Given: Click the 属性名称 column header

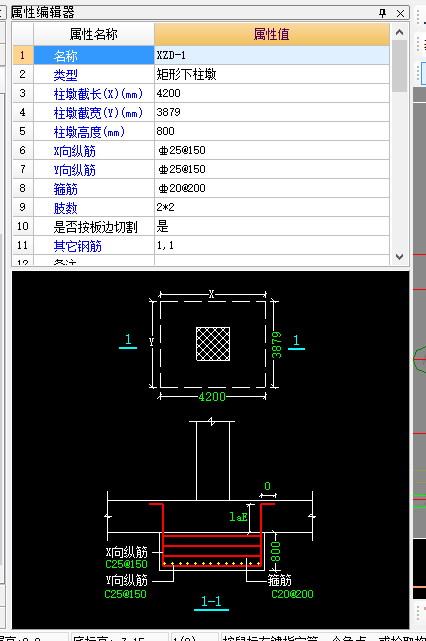Looking at the screenshot, I should click(94, 34).
